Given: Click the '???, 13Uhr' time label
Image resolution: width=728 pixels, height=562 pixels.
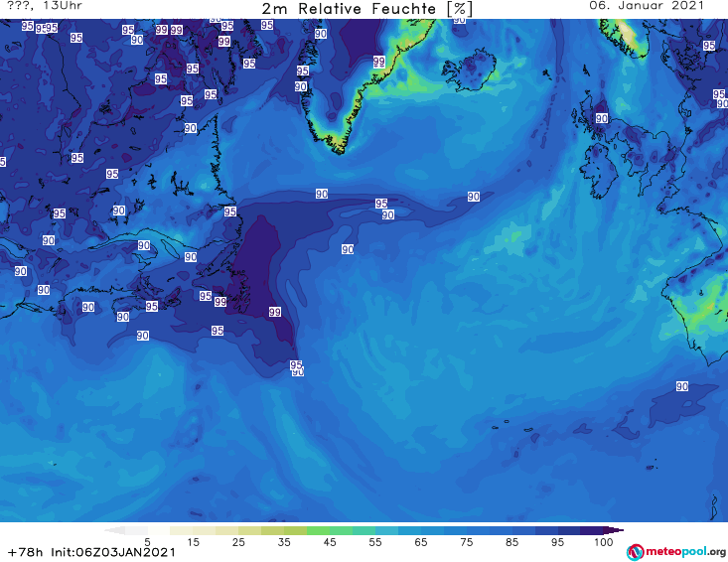Looking at the screenshot, I should tap(45, 6).
